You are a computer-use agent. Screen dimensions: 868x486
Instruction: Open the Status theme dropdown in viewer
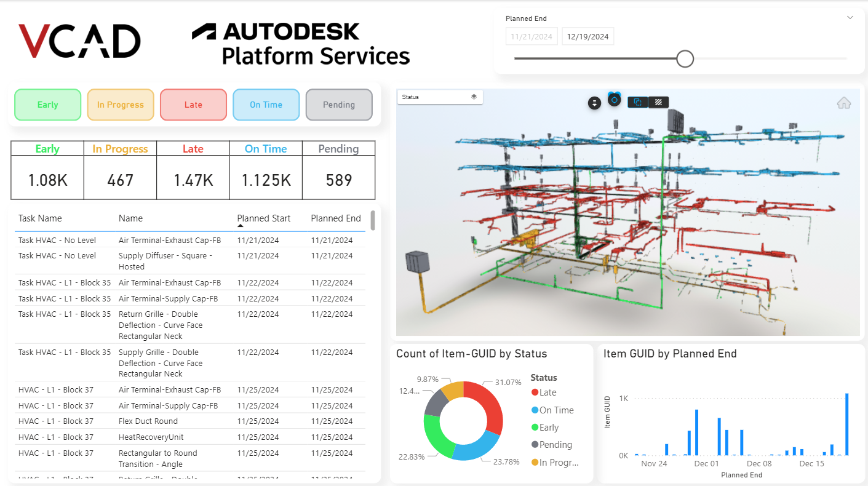tap(439, 97)
